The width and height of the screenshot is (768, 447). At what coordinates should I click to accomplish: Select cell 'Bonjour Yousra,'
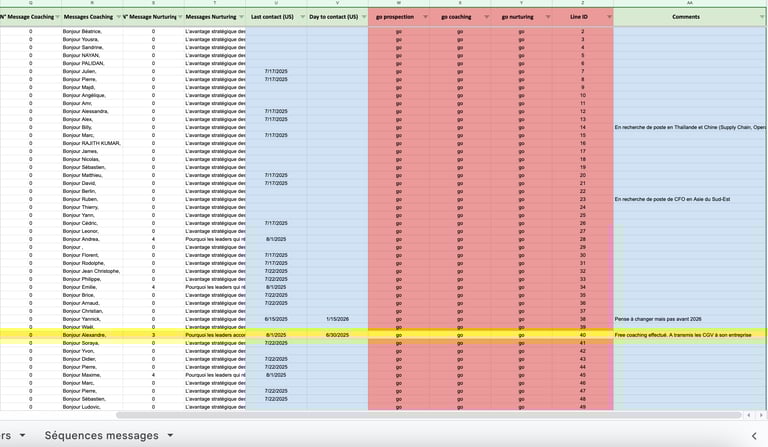pos(92,39)
